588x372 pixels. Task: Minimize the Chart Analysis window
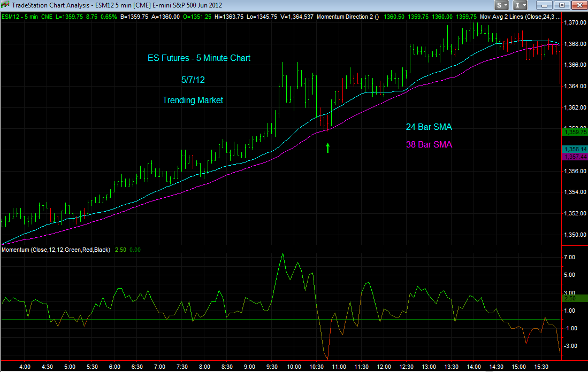point(544,5)
